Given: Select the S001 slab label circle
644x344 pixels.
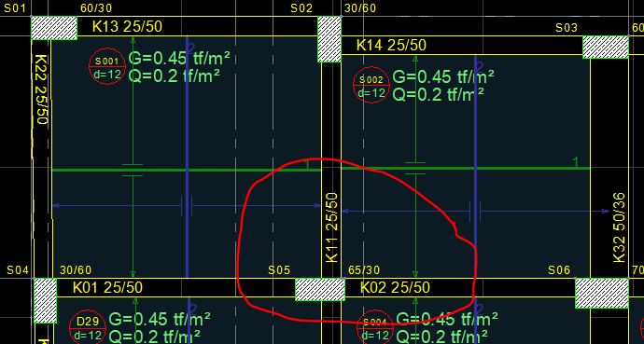Looking at the screenshot, I should click(107, 66).
